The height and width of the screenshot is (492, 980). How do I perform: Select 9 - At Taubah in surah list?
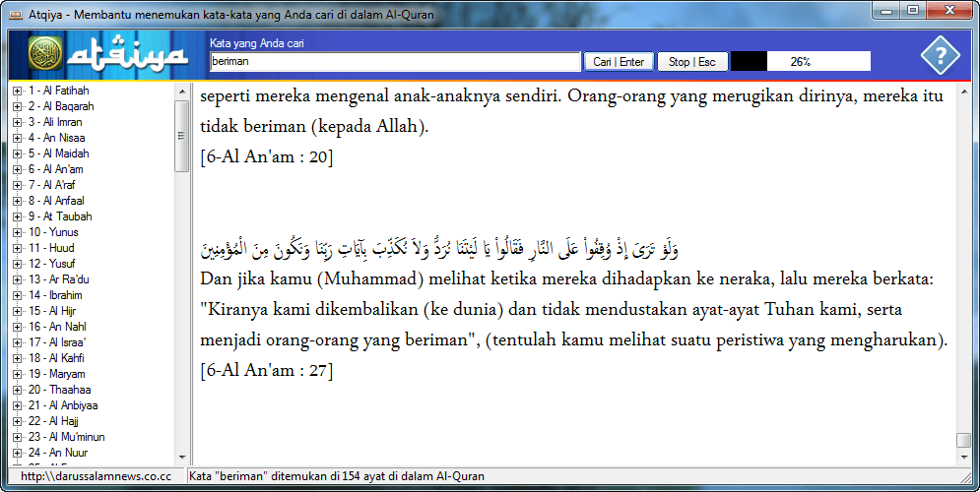[59, 216]
